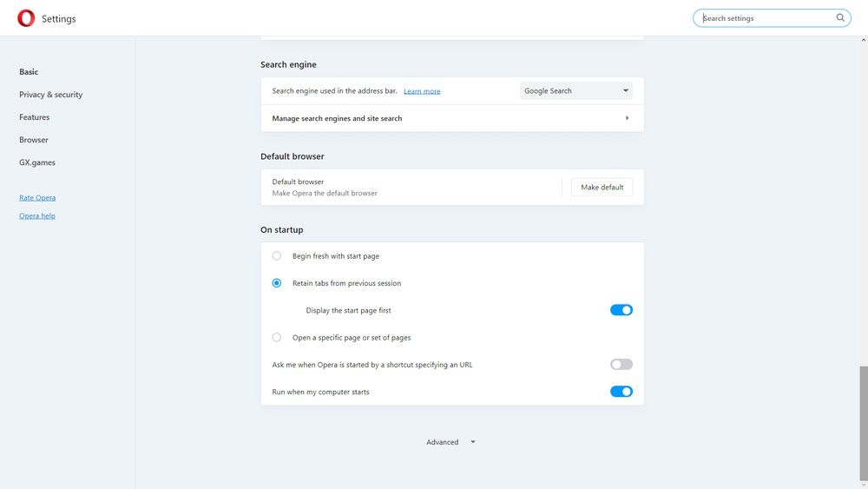Viewport: 868px width, 489px height.
Task: Open the Learn more link
Action: [422, 91]
